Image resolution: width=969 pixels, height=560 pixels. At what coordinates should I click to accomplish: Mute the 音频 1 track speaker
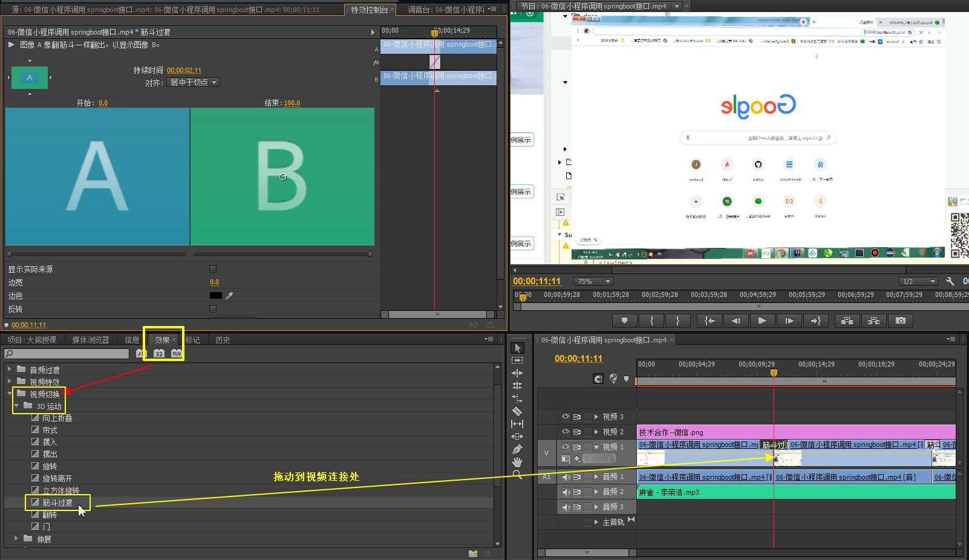566,477
